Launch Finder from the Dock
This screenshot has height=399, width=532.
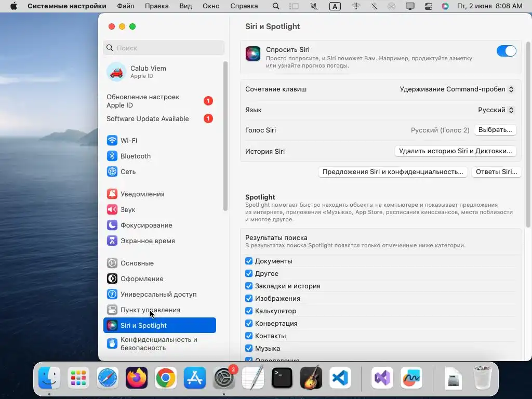[49, 378]
